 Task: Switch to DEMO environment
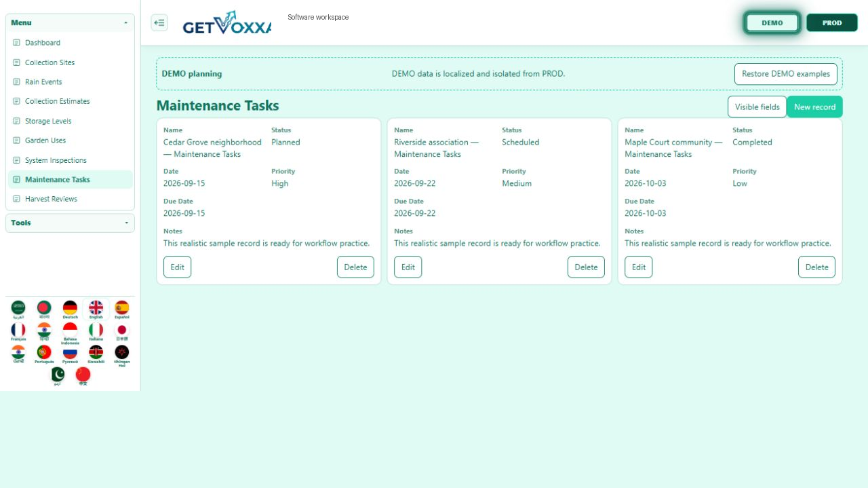pos(772,22)
